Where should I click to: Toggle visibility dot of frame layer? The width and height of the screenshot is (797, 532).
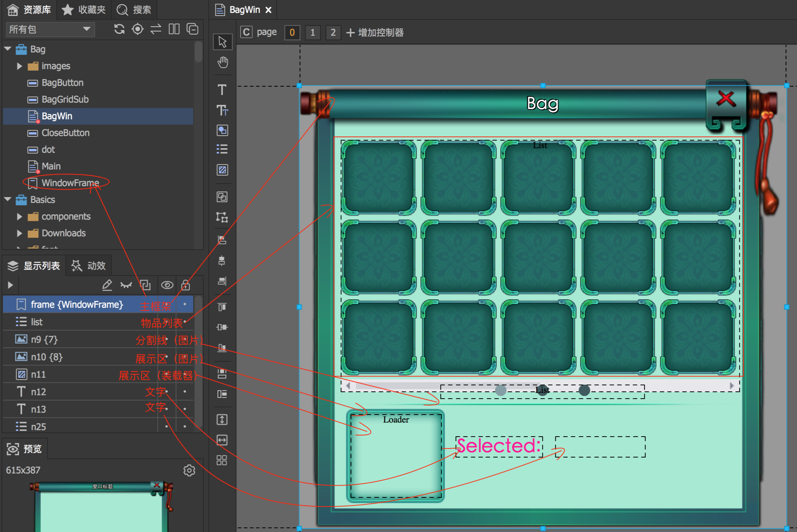167,304
